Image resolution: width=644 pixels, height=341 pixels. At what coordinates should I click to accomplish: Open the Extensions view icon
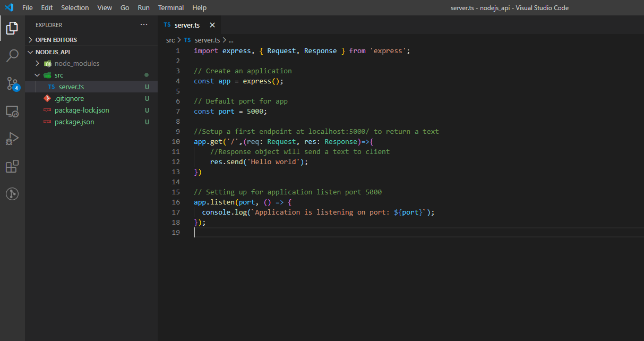[12, 166]
